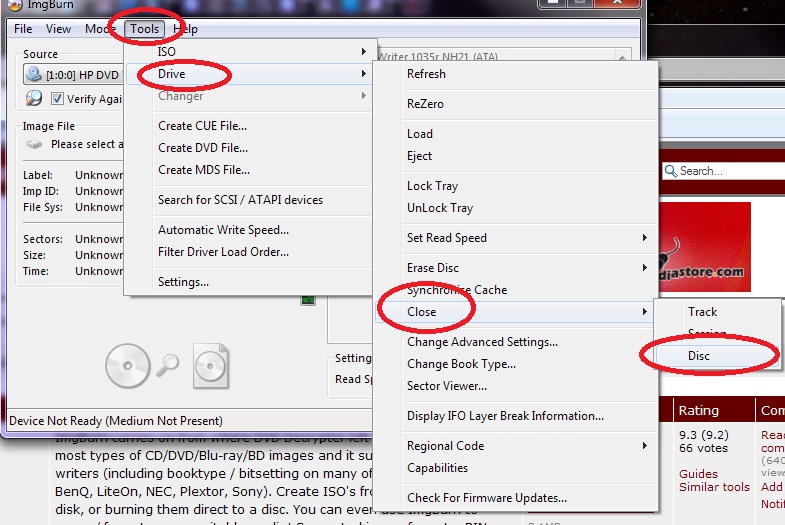Click the magnifier icon beside Verify checkbox

point(34,98)
